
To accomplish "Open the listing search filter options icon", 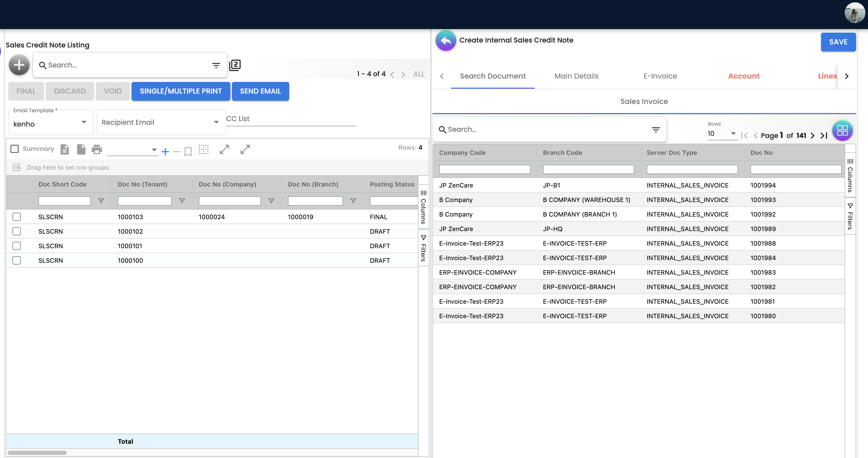I will coord(216,65).
